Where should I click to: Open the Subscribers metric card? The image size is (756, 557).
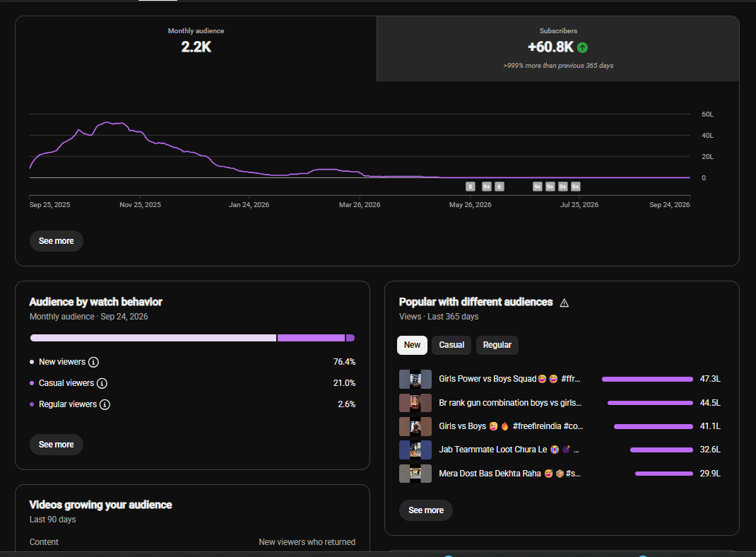pos(558,49)
